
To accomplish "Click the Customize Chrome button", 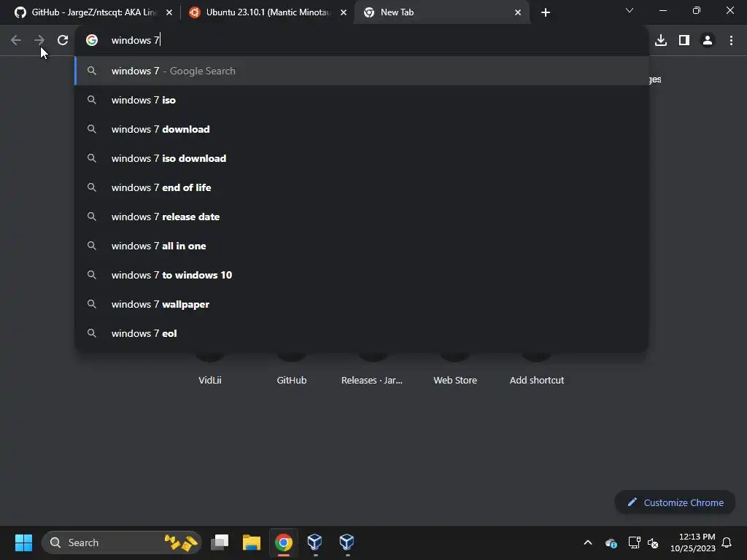I will (675, 502).
